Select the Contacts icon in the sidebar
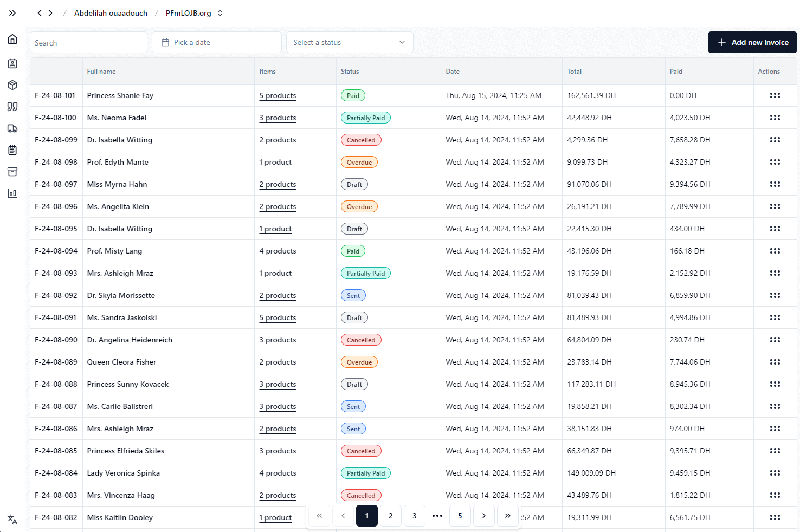800x532 pixels. [12, 63]
